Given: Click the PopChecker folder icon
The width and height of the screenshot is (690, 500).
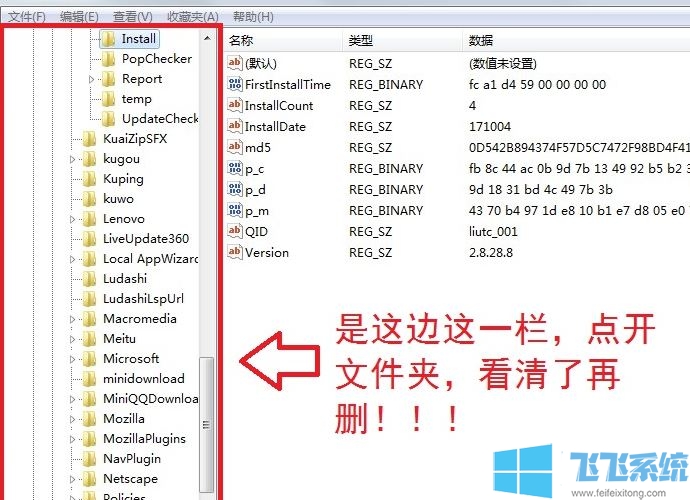Looking at the screenshot, I should [109, 59].
